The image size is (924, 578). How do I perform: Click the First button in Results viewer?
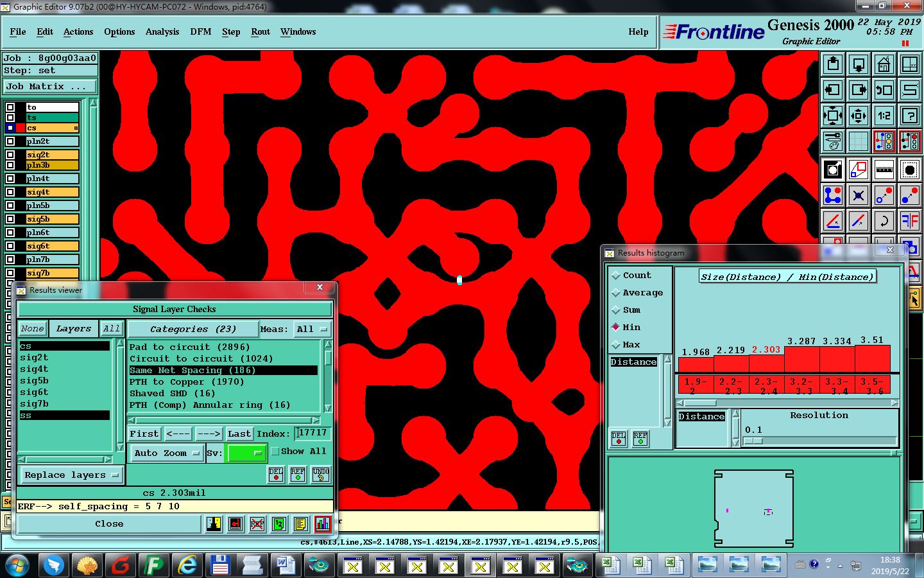coord(144,434)
